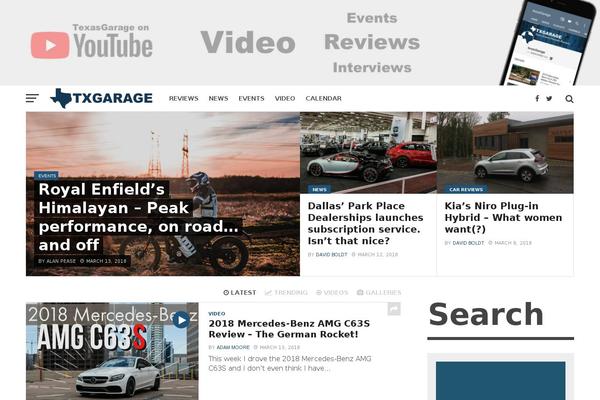
Task: Open author David Boldt under Kia article
Action: click(x=468, y=243)
